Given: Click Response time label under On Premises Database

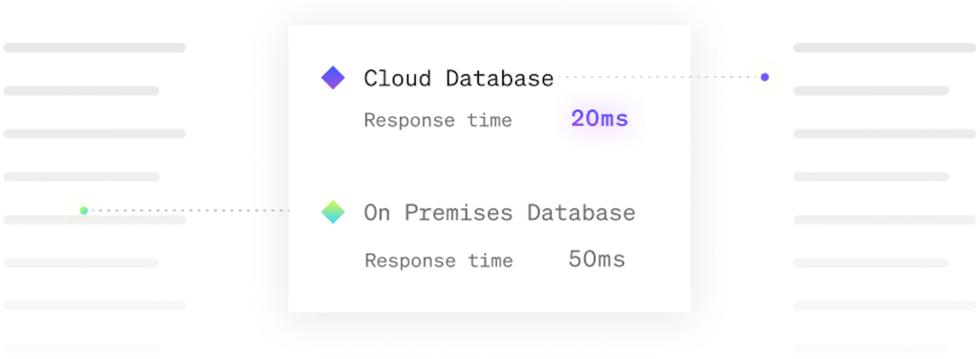Looking at the screenshot, I should [438, 261].
